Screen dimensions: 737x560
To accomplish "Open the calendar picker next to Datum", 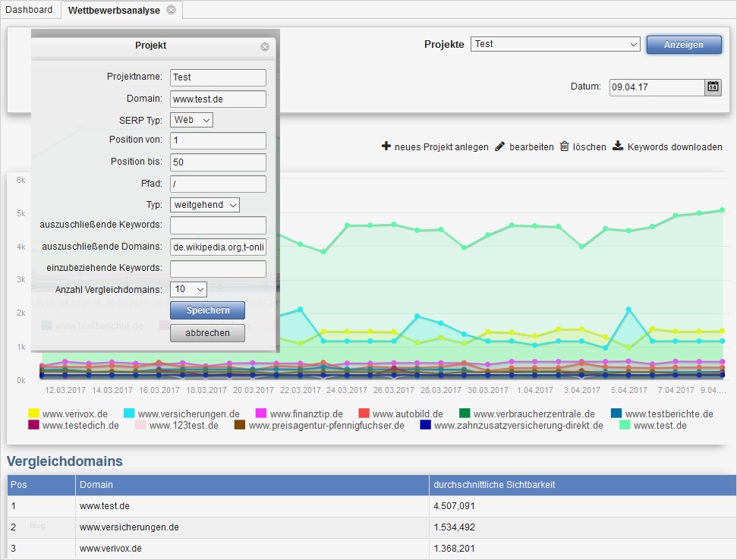I will [713, 87].
